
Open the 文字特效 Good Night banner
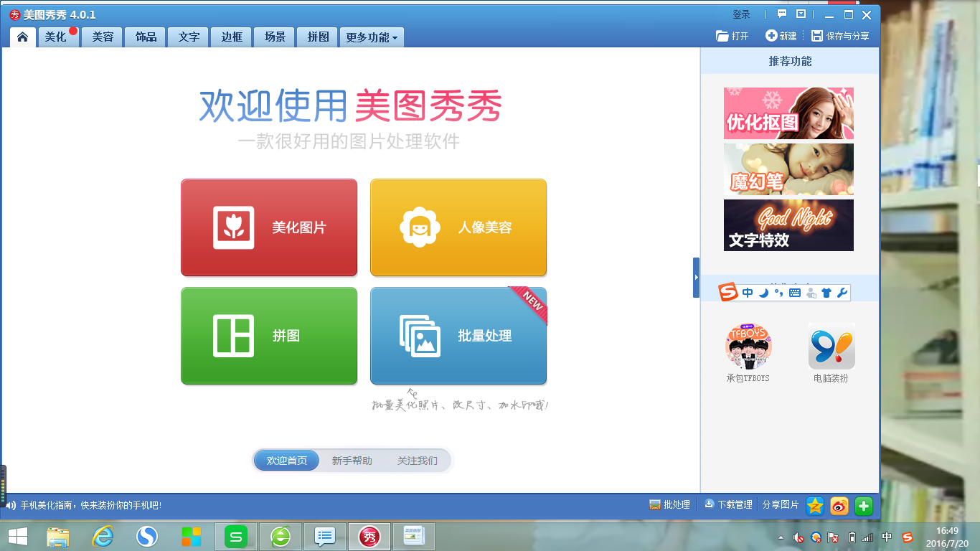tap(788, 225)
